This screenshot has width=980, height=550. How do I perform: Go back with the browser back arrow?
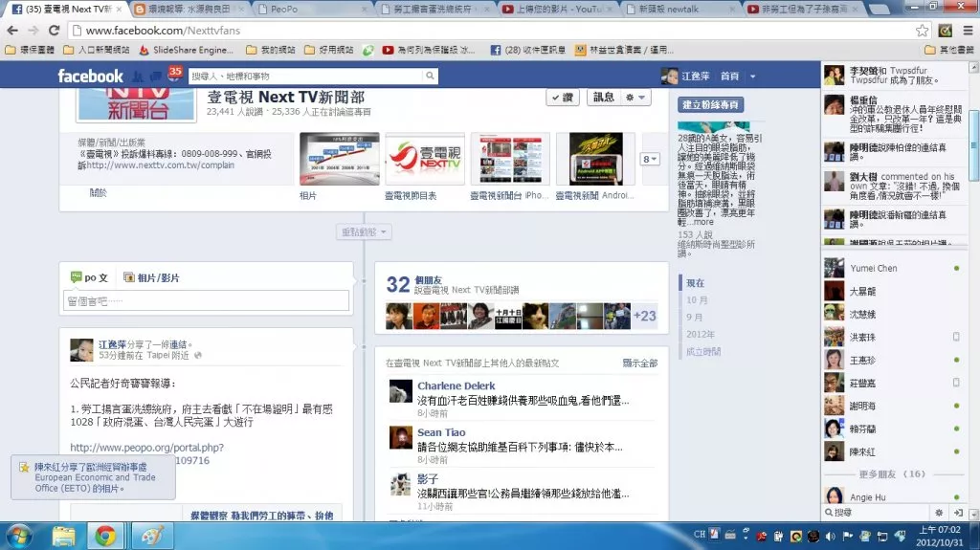pyautogui.click(x=12, y=30)
